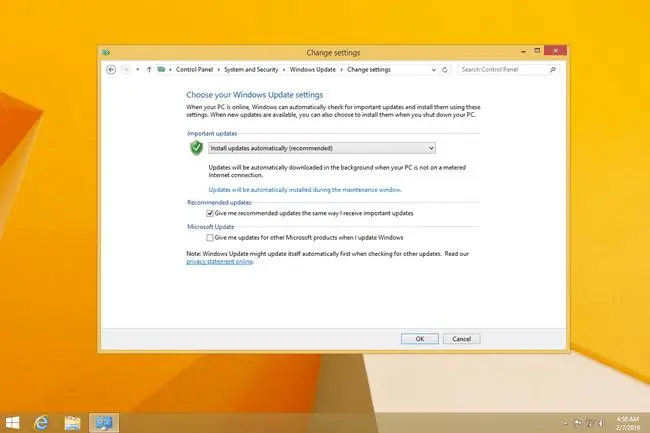Image resolution: width=650 pixels, height=433 pixels.
Task: Click System and Security breadcrumb
Action: pos(251,70)
